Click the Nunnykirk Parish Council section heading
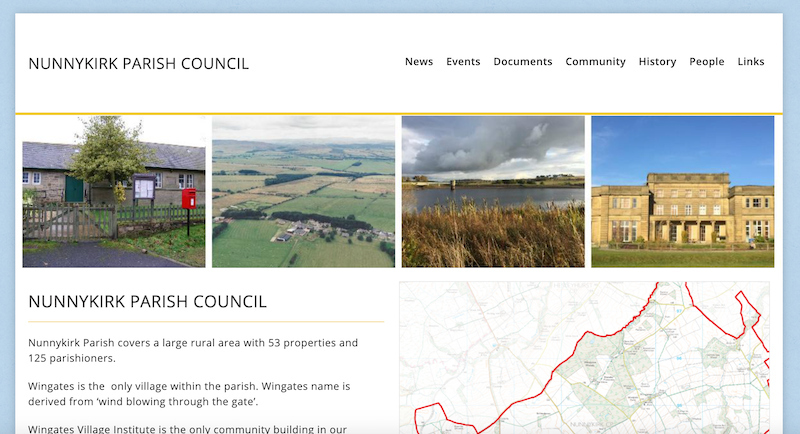 (x=148, y=301)
